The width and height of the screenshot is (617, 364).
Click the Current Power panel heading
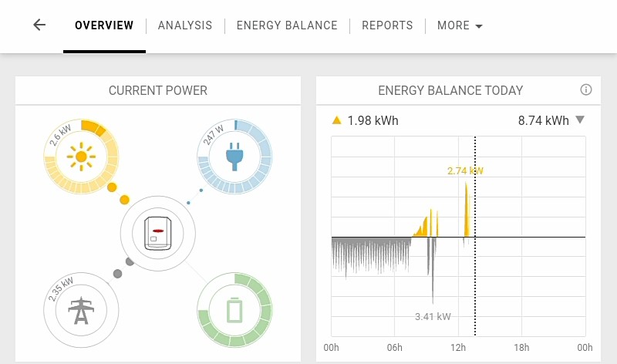pyautogui.click(x=158, y=90)
